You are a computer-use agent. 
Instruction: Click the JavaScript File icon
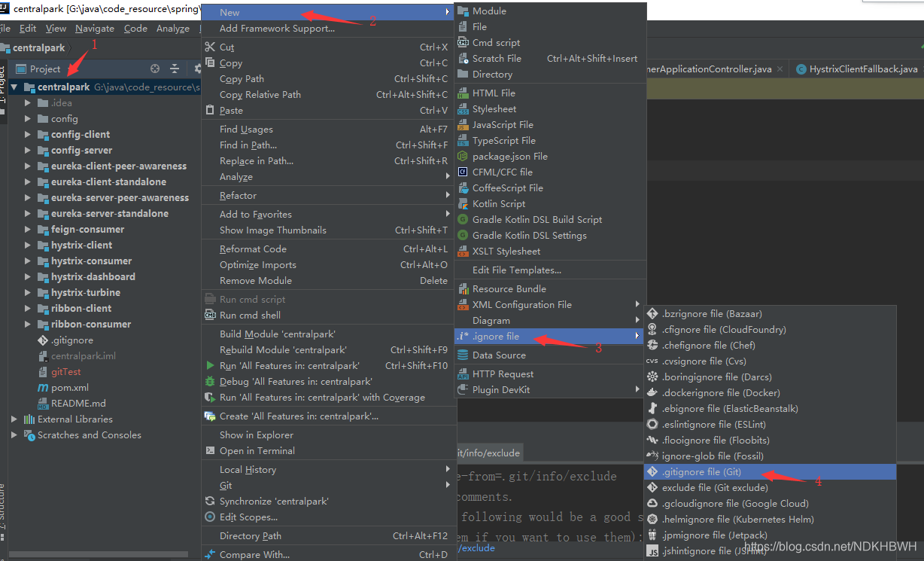click(x=463, y=124)
